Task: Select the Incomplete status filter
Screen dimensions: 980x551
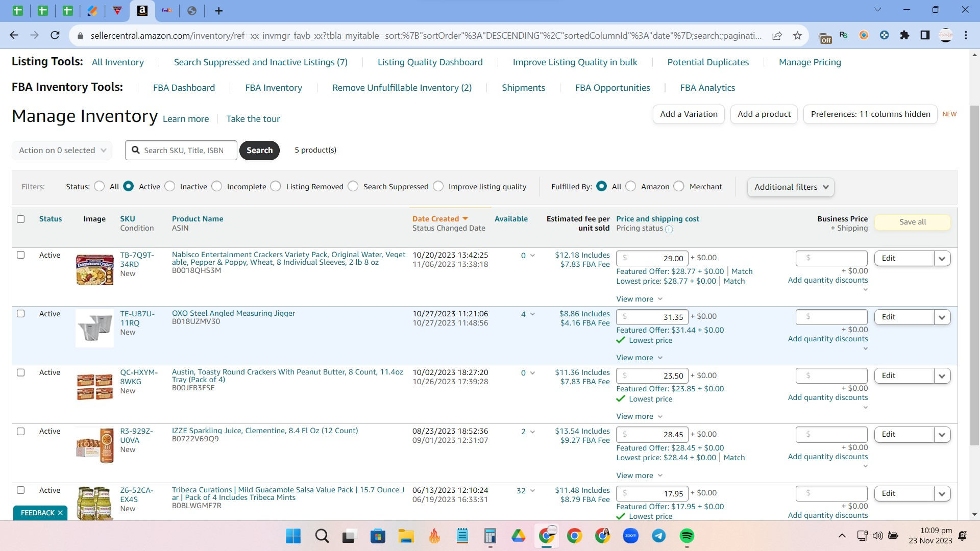Action: pyautogui.click(x=217, y=186)
